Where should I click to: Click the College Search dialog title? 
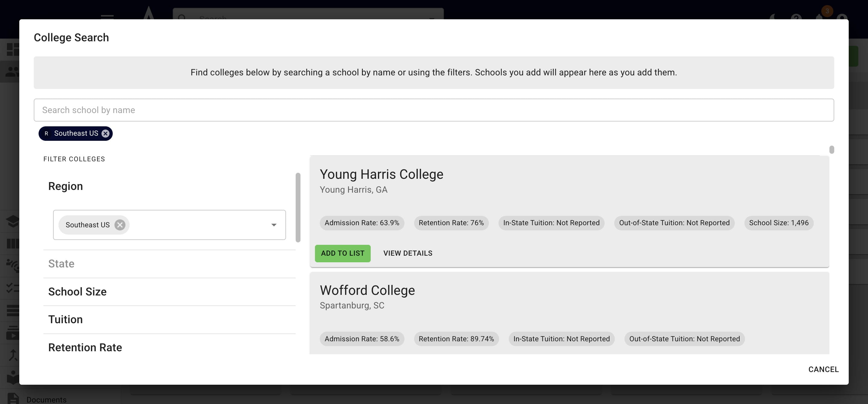[x=71, y=37]
